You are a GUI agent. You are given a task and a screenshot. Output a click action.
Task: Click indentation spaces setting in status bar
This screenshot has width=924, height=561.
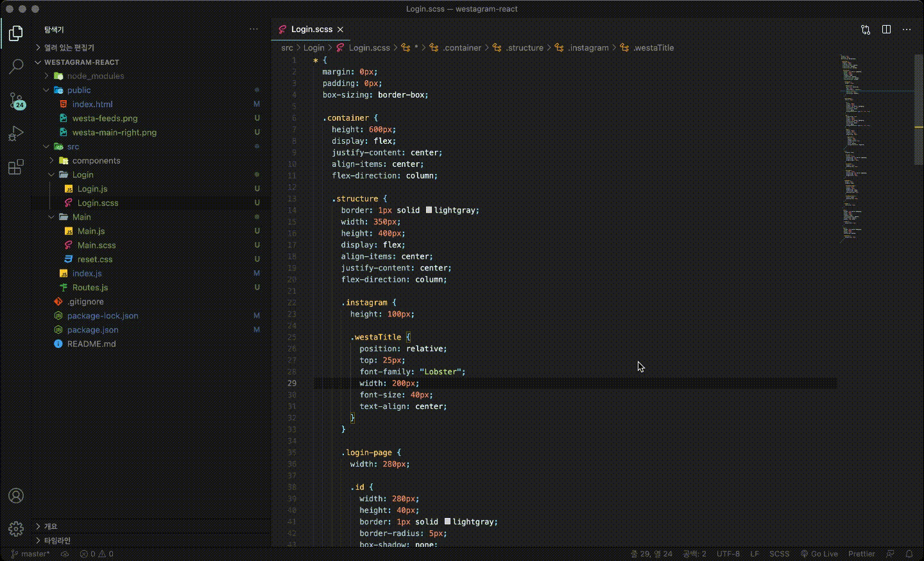pyautogui.click(x=694, y=554)
